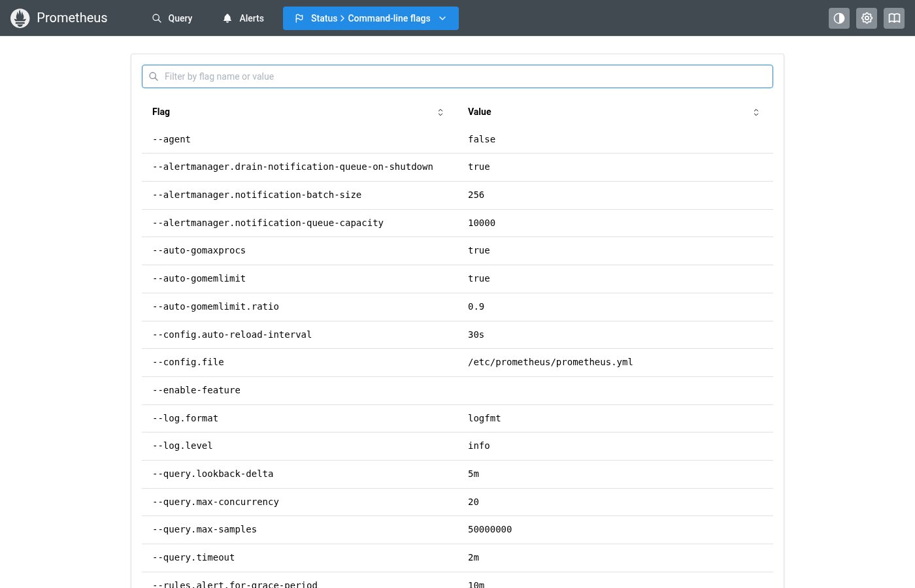Click the /etc/prometheus/prometheus.yml value
Image resolution: width=915 pixels, height=588 pixels.
point(550,362)
